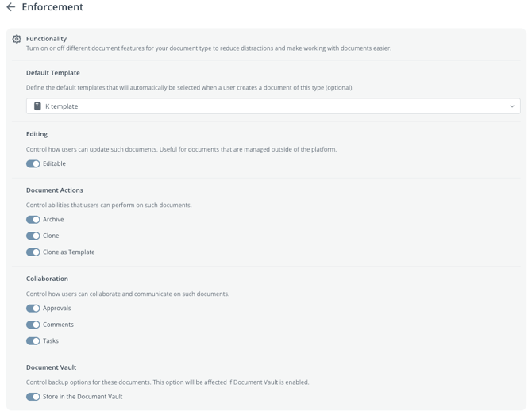Click the template icon beside K template
This screenshot has height=415, width=532.
point(37,106)
